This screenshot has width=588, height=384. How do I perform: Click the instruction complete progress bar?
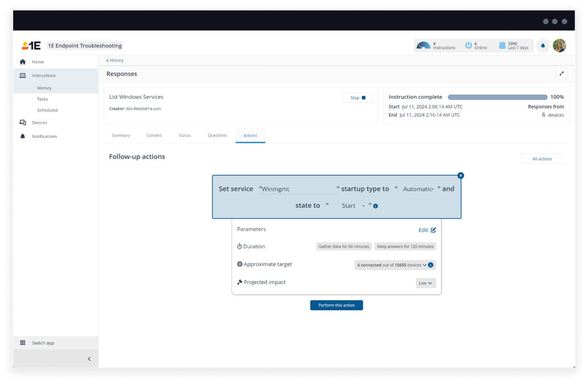click(x=498, y=97)
